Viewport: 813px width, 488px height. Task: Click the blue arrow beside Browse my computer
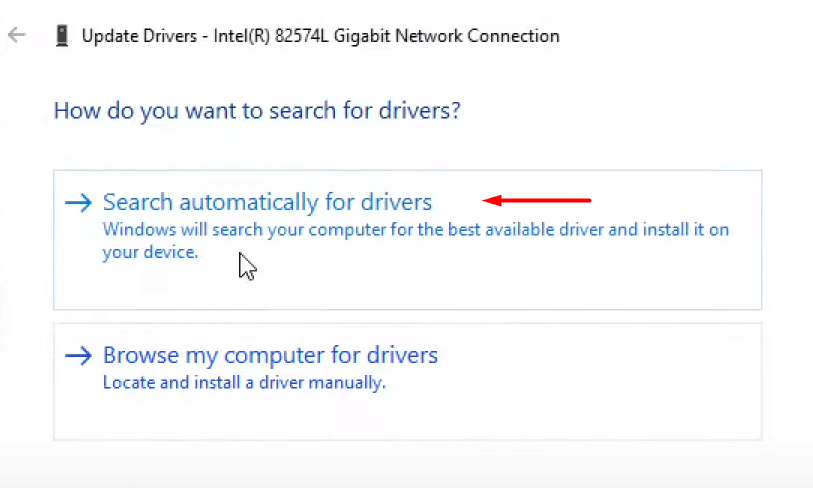(x=77, y=355)
